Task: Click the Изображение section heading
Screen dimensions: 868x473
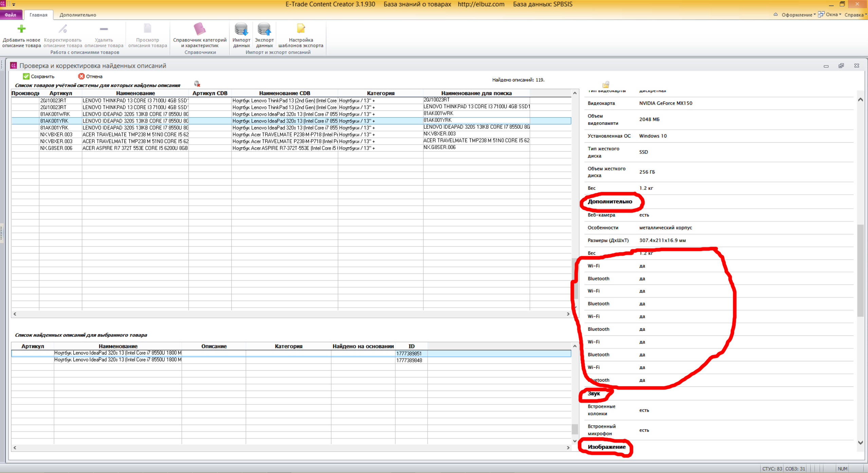Action: tap(607, 447)
